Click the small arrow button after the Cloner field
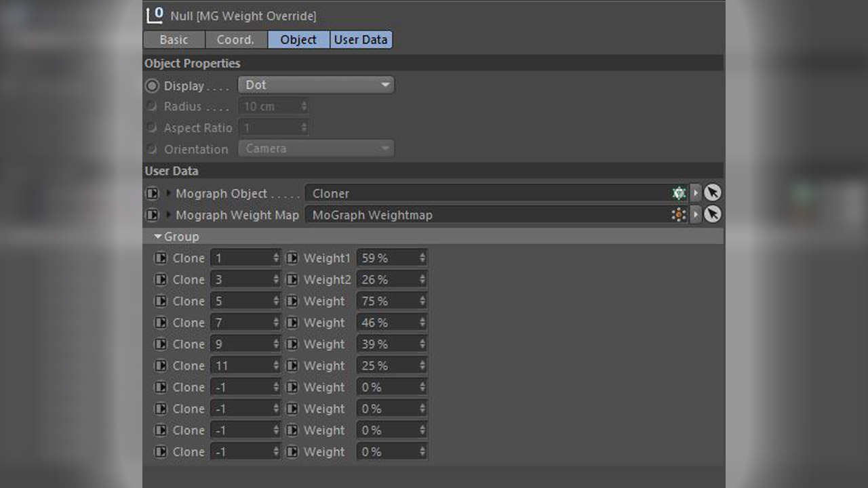Image resolution: width=868 pixels, height=488 pixels. (x=696, y=192)
